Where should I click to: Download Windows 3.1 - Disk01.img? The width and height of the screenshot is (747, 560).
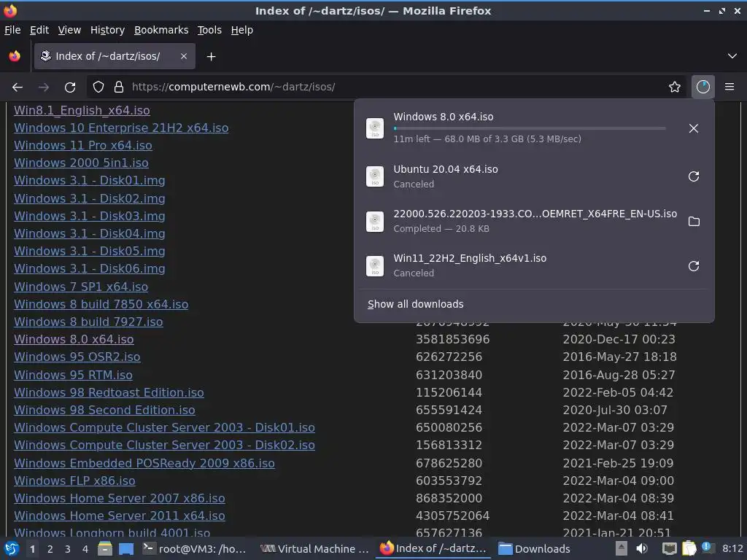[90, 181]
